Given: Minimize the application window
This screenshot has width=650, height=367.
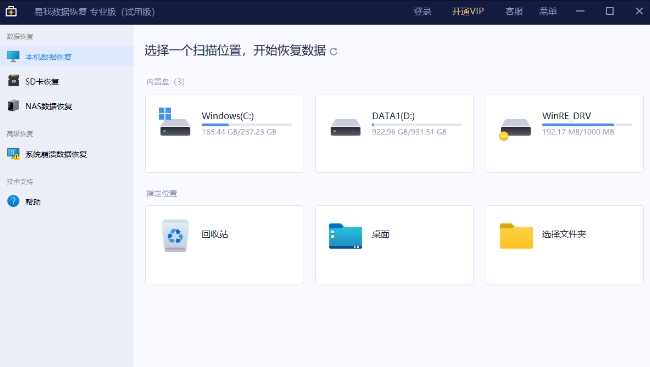Looking at the screenshot, I should [x=580, y=11].
